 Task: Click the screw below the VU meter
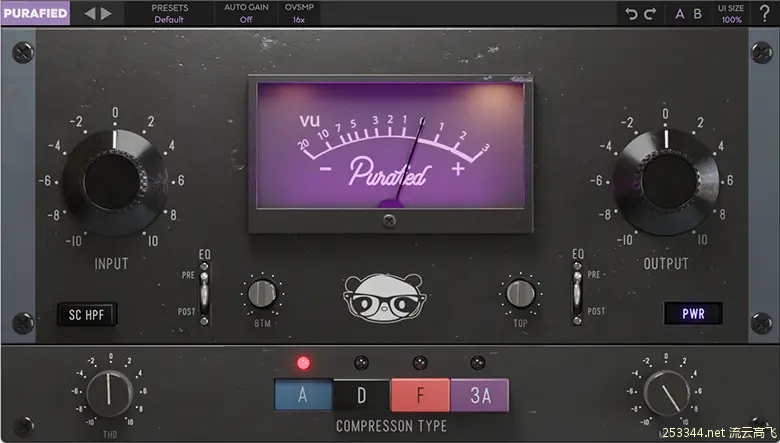390,221
